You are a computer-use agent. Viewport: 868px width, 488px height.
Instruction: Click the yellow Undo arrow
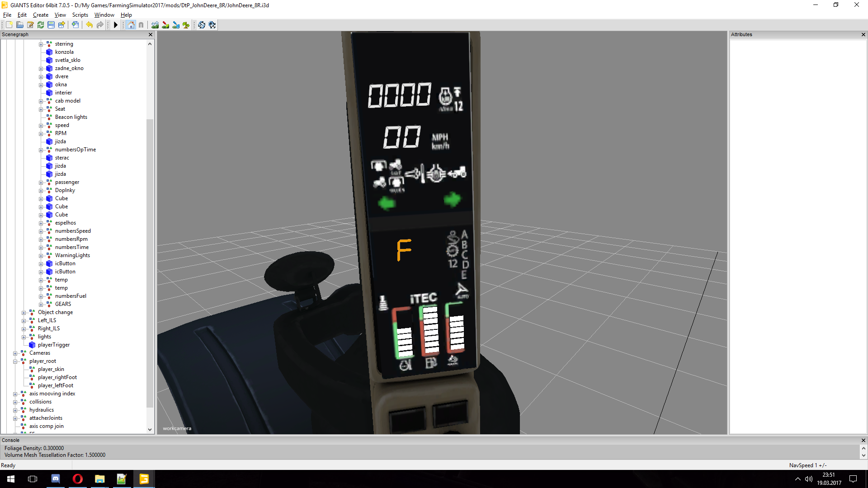[x=90, y=25]
